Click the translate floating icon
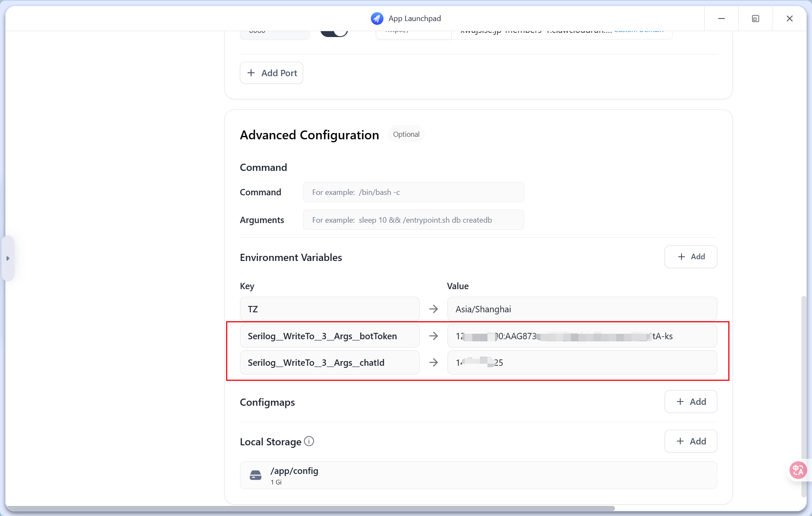This screenshot has width=812, height=516. tap(798, 470)
